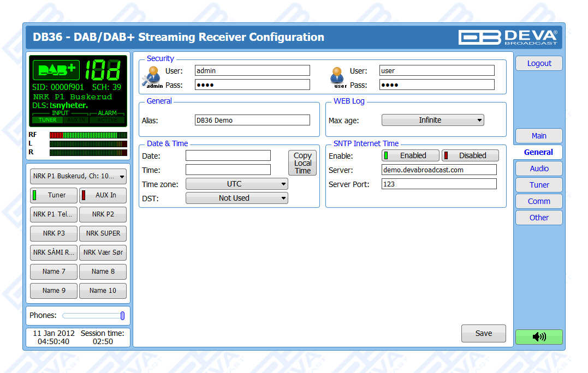The width and height of the screenshot is (588, 373).
Task: Go to the Audio tab
Action: coord(539,169)
